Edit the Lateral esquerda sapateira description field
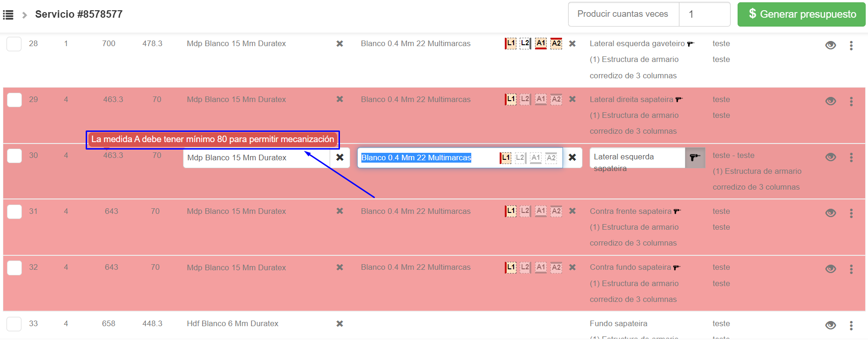This screenshot has width=868, height=342. (637, 157)
